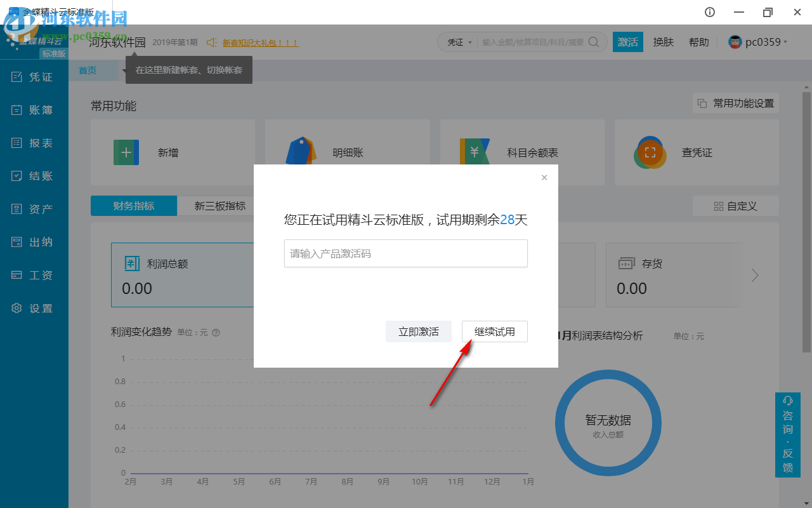
Task: Click the 立即激活 button
Action: click(418, 331)
